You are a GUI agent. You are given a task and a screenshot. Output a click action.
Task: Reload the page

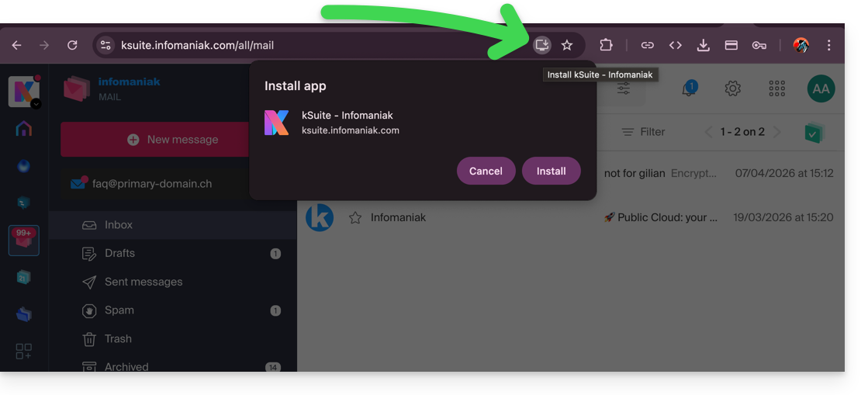tap(72, 45)
